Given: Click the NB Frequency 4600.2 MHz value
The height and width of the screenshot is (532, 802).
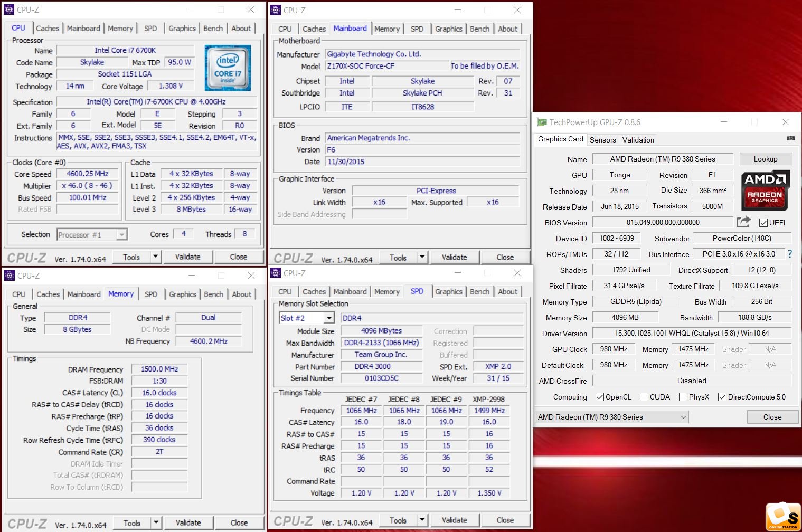Looking at the screenshot, I should (x=209, y=341).
